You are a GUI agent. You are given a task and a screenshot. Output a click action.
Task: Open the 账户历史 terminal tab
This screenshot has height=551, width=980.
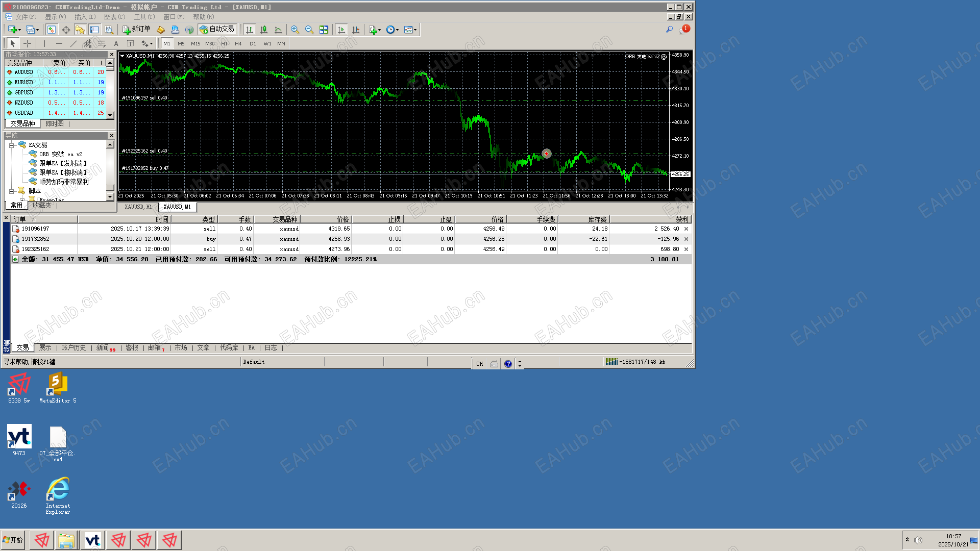(73, 348)
